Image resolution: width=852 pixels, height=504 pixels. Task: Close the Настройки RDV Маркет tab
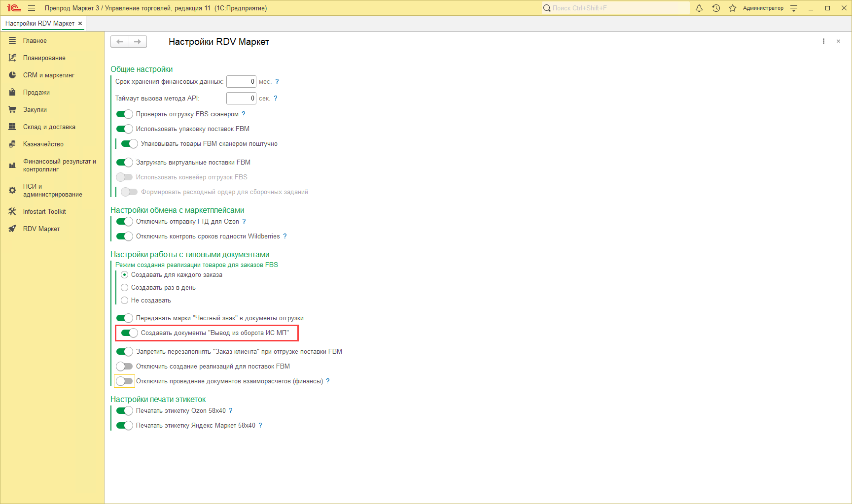80,23
